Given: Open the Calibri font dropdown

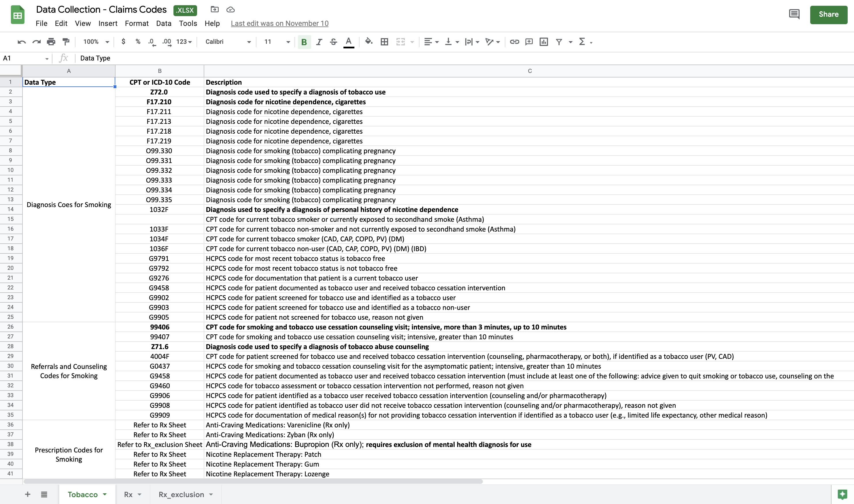Looking at the screenshot, I should (228, 42).
